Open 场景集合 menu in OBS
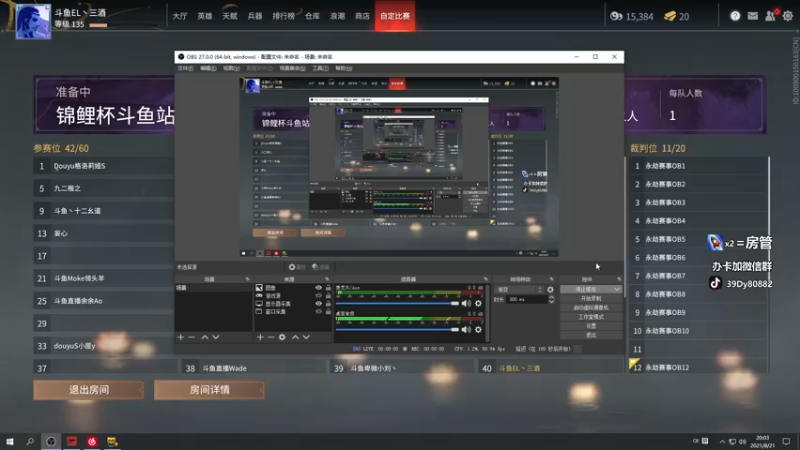800x450 pixels. click(x=292, y=68)
